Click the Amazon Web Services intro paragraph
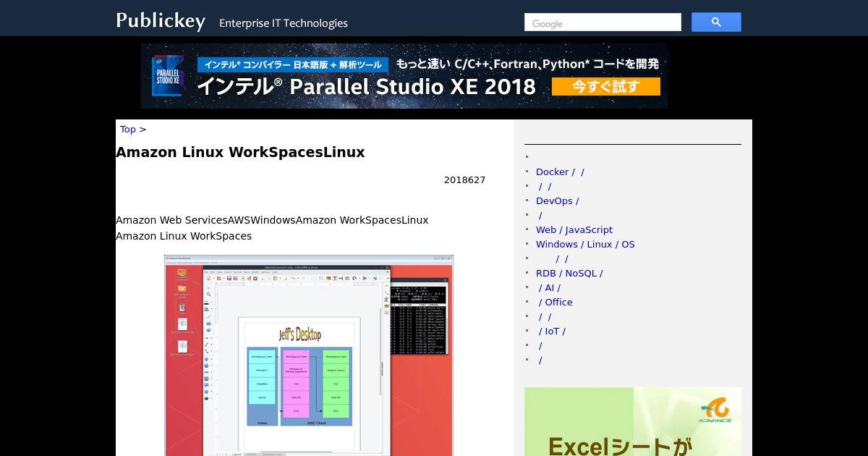This screenshot has width=868, height=456. point(272,228)
